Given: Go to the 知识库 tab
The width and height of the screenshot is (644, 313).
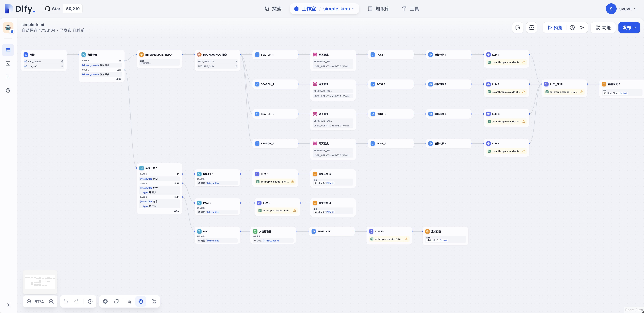Looking at the screenshot, I should 378,9.
